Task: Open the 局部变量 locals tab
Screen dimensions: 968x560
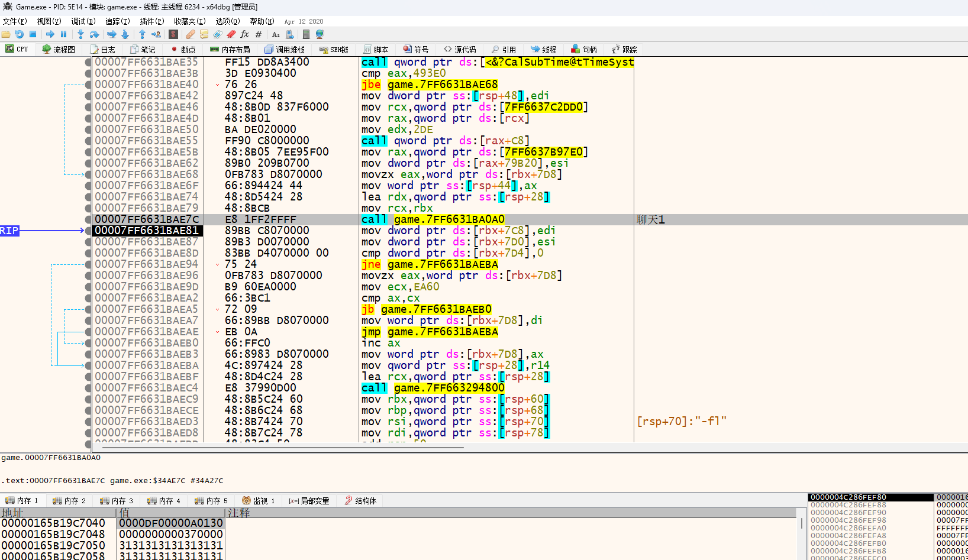Action: [309, 501]
